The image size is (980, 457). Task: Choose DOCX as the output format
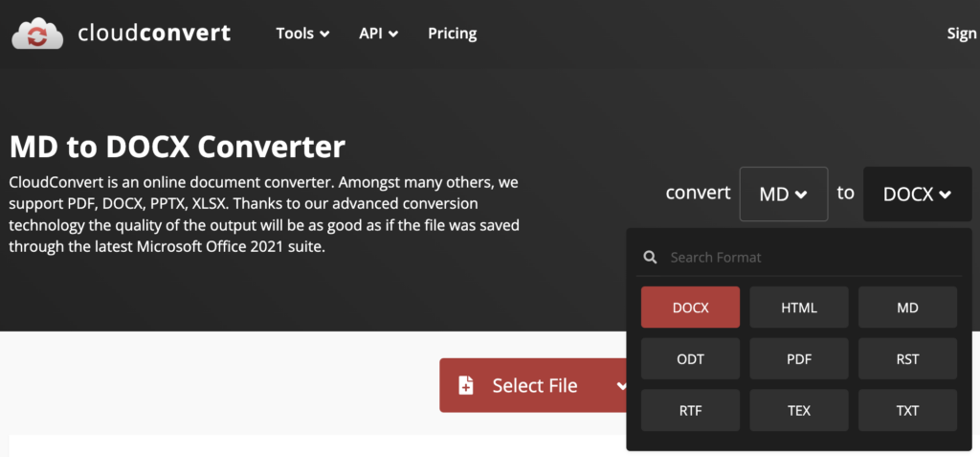[x=690, y=308]
